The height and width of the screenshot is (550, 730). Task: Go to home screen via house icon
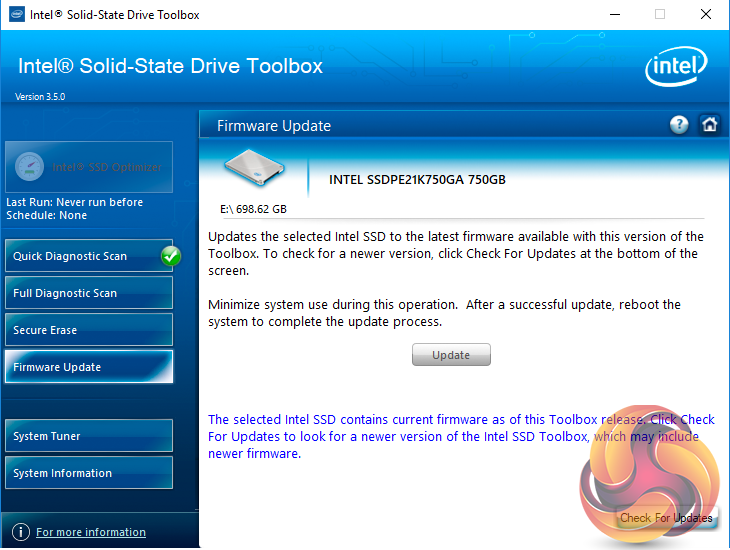[x=710, y=125]
